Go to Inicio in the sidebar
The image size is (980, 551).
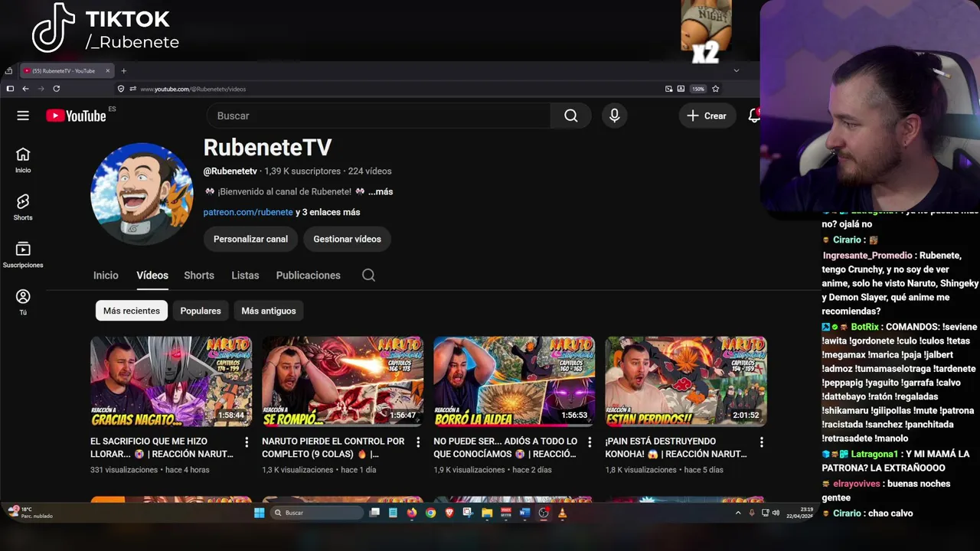(23, 160)
